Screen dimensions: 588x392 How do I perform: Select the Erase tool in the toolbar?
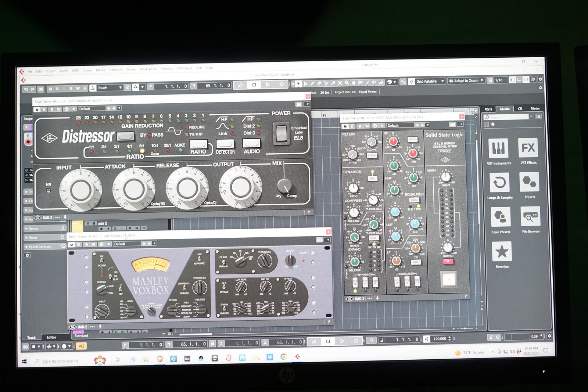coord(319,83)
